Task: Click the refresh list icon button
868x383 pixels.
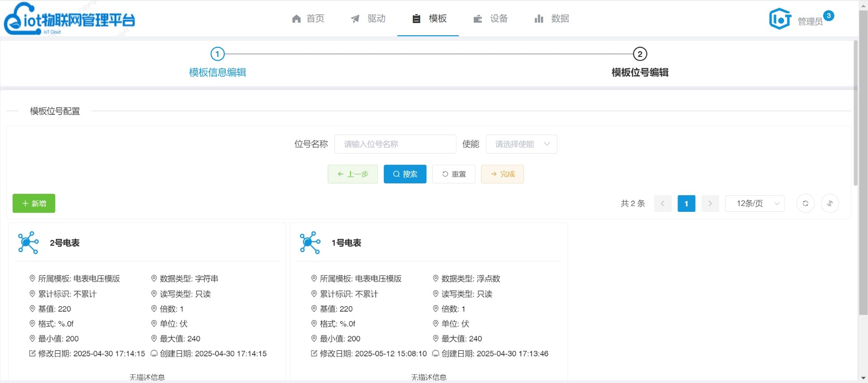Action: tap(805, 204)
